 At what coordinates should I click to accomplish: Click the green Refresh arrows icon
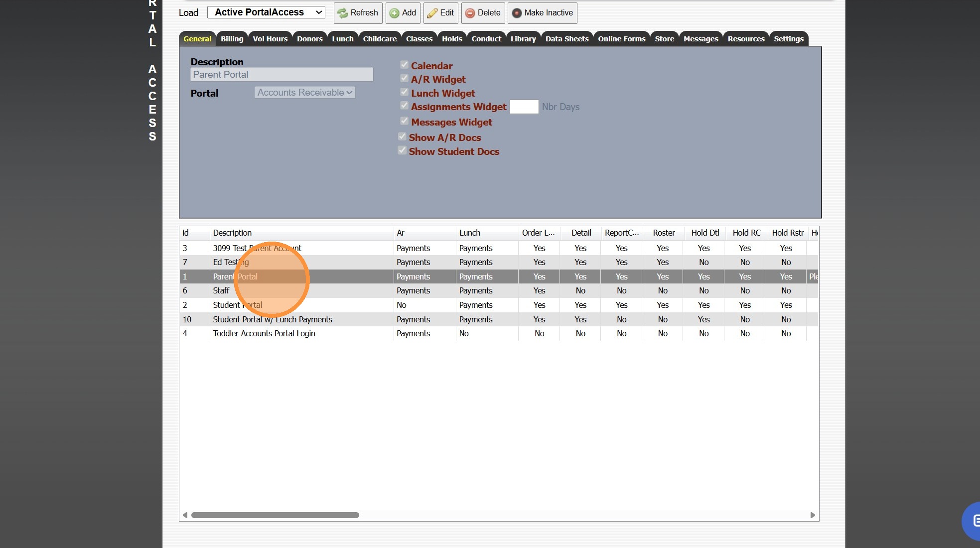343,13
